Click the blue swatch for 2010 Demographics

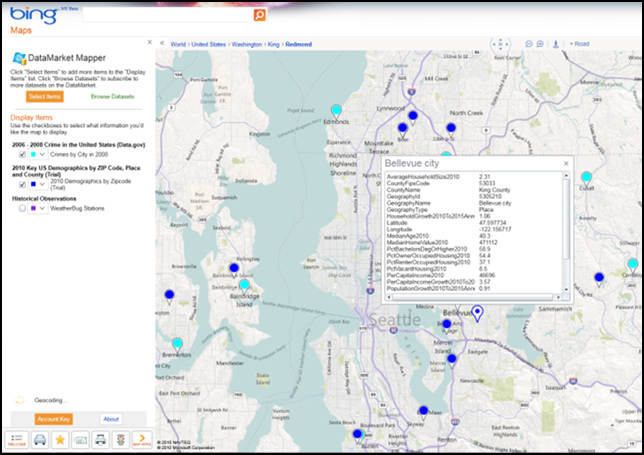pos(33,184)
